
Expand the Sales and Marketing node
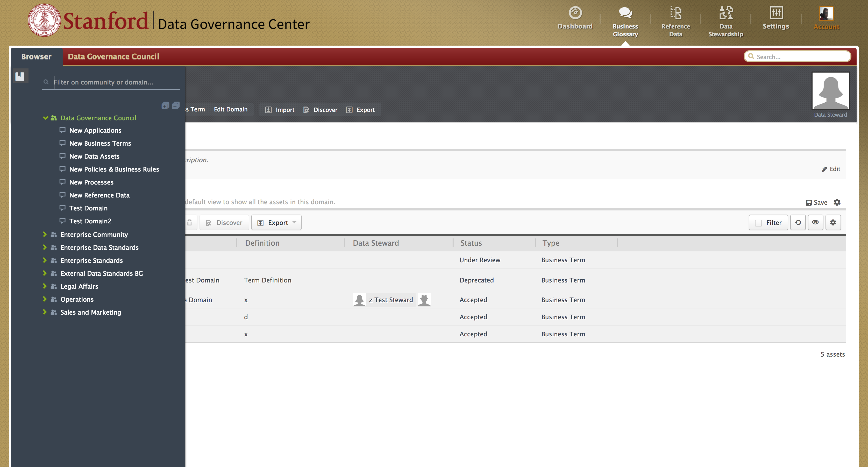(x=45, y=312)
